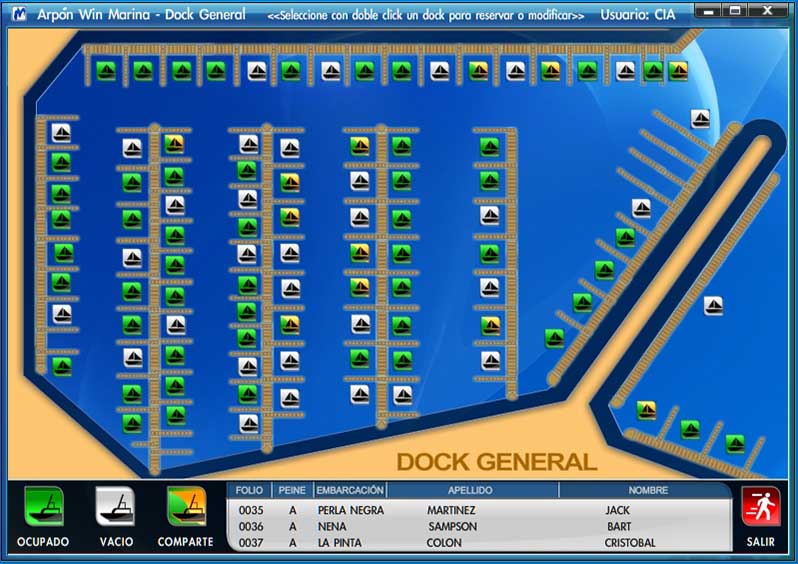Image resolution: width=798 pixels, height=564 pixels.
Task: Select the middle occupied slip in the lower-right basin
Action: (x=690, y=430)
